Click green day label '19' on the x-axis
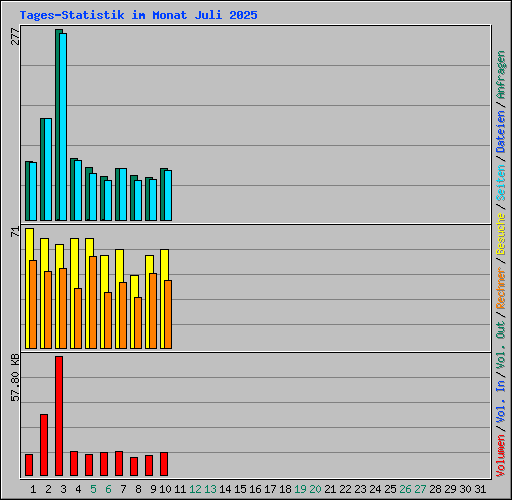This screenshot has height=500, width=512. coord(300,489)
